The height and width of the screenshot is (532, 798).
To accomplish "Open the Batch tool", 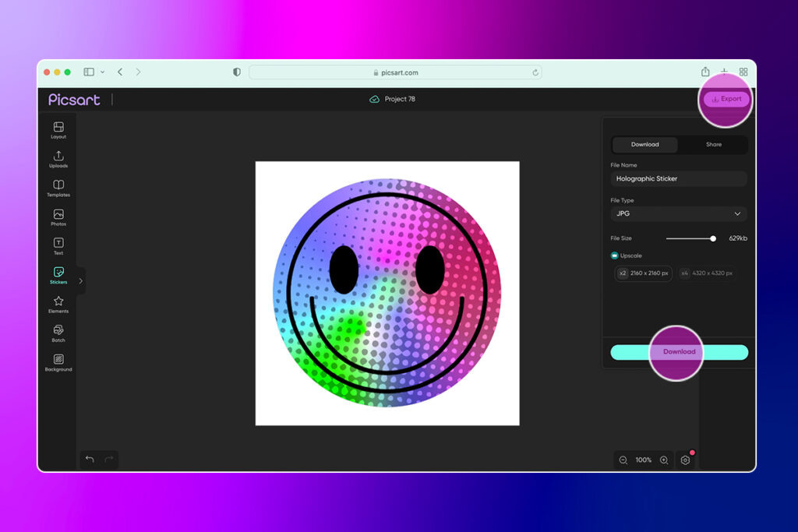I will [x=58, y=333].
